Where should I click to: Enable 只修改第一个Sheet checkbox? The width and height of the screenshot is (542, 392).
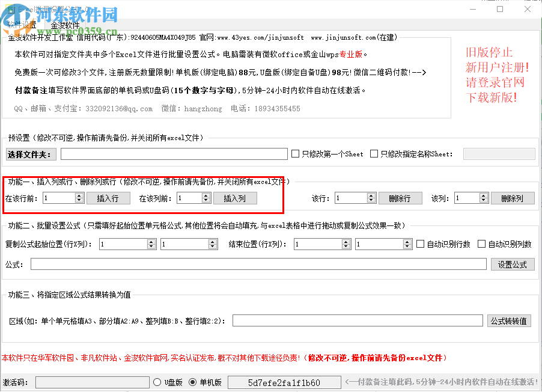295,154
